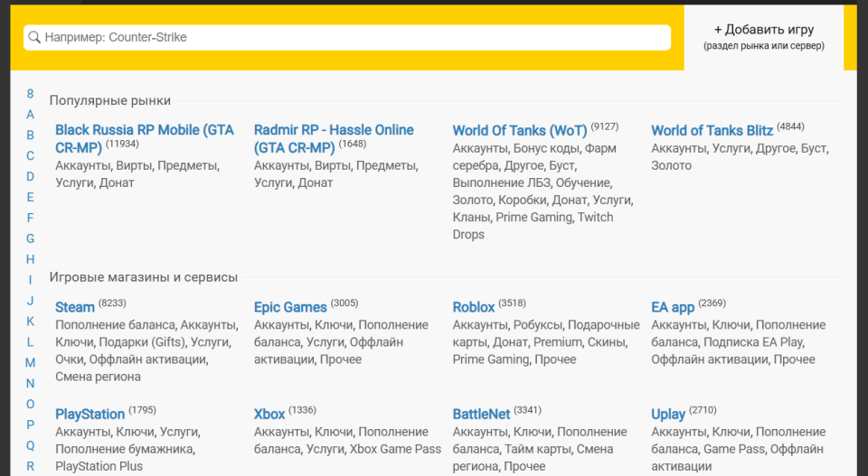Open PlayStation Plus under PlayStation
868x476 pixels.
click(99, 466)
